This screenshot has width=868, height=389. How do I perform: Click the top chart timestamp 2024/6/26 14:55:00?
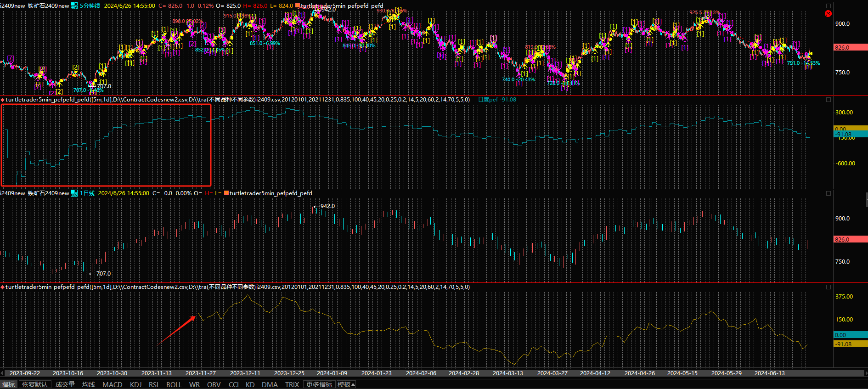[130, 6]
